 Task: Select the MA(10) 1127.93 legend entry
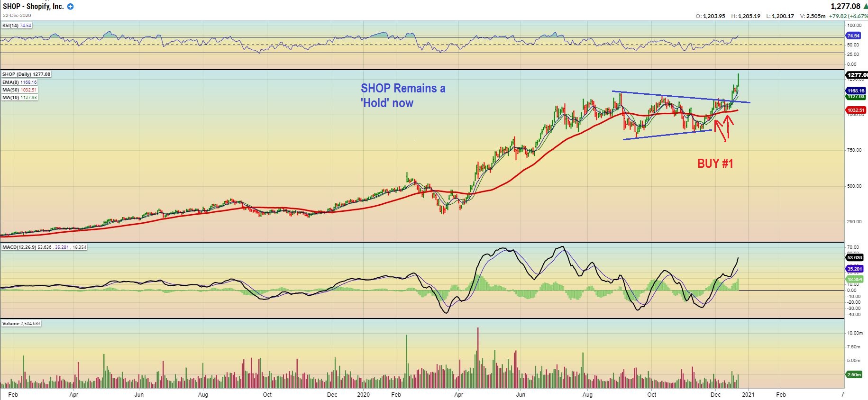(x=19, y=97)
